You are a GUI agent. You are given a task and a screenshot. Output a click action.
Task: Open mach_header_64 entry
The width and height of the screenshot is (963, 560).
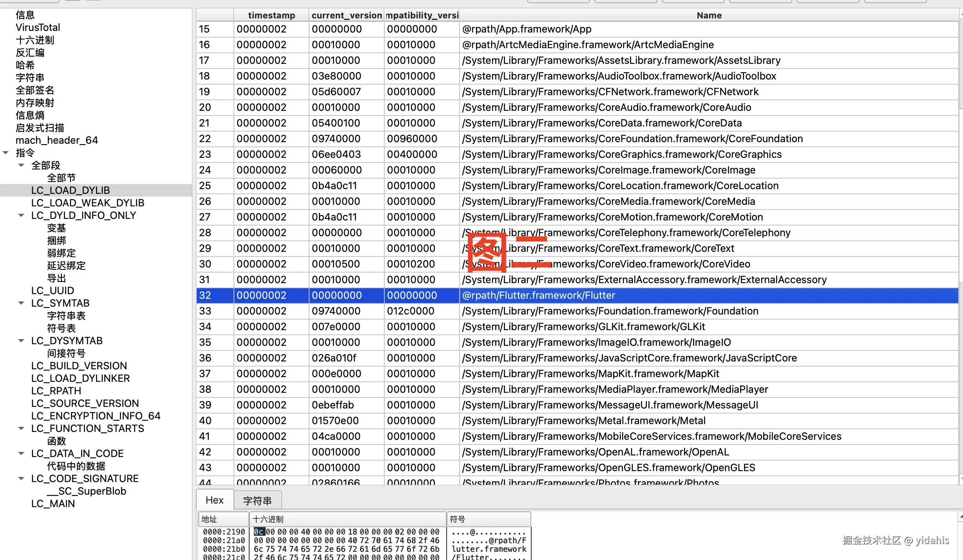pyautogui.click(x=57, y=140)
